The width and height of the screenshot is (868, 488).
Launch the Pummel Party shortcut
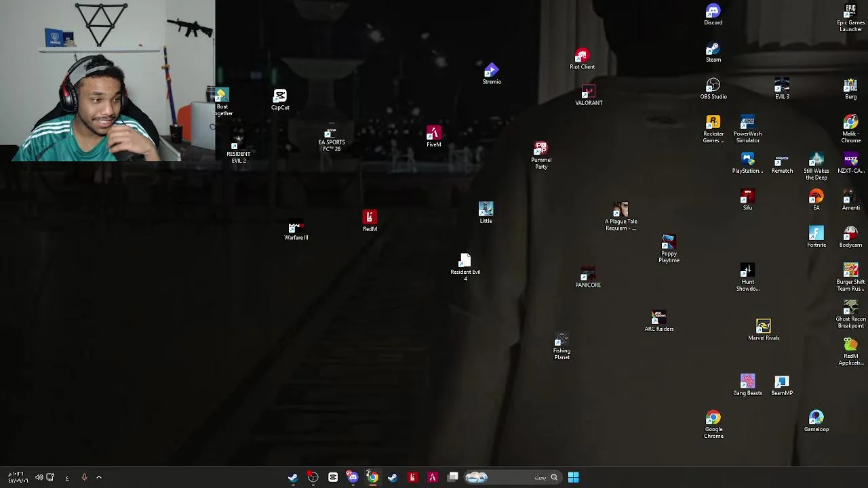(541, 156)
